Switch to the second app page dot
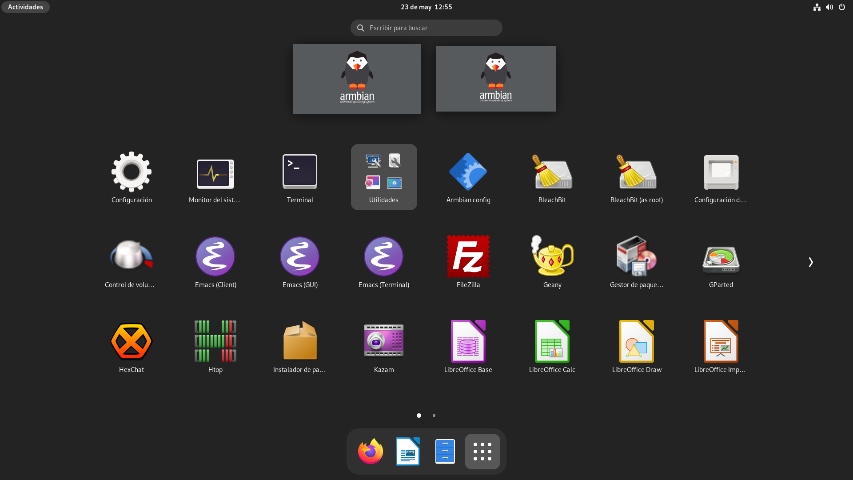 click(x=434, y=415)
